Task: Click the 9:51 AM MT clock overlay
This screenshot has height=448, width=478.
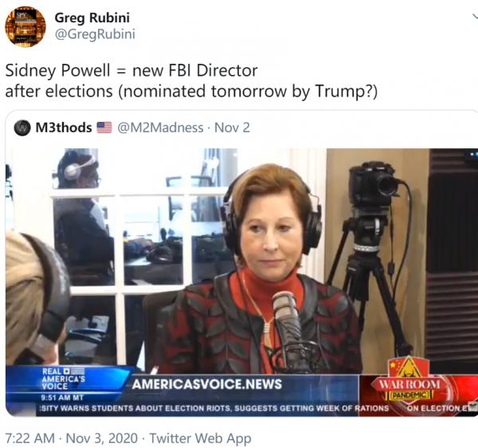Action: click(62, 398)
